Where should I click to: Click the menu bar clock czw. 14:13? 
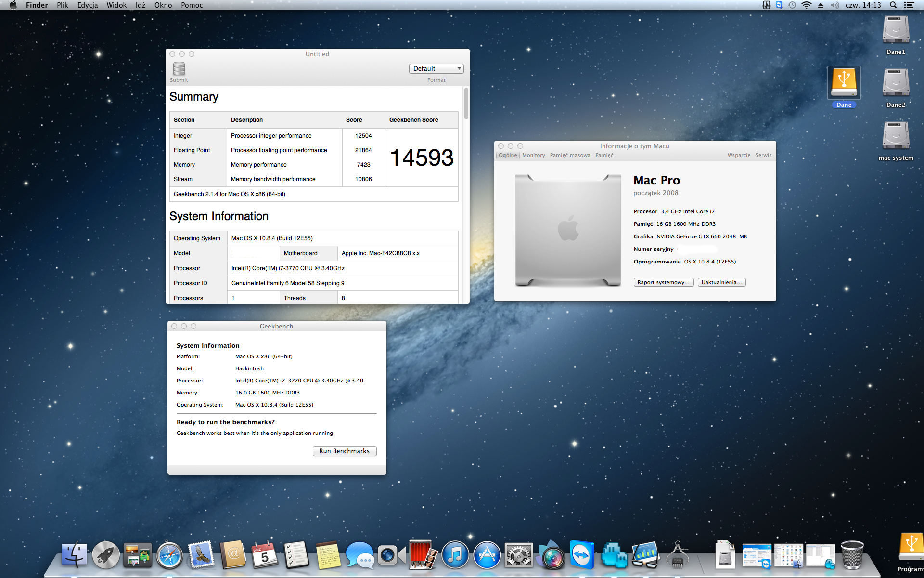tap(863, 5)
